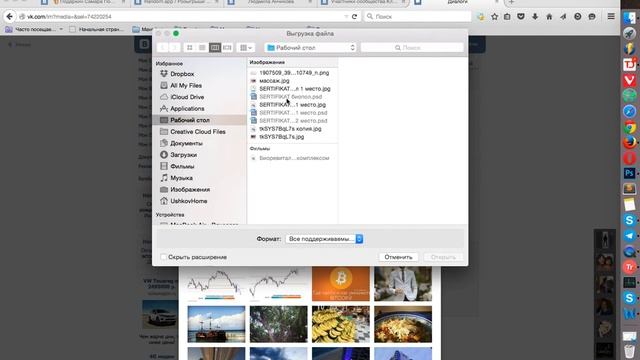This screenshot has width=640, height=360.
Task: Select file SERTIFIKAT бионол.psd
Action: coord(291,97)
